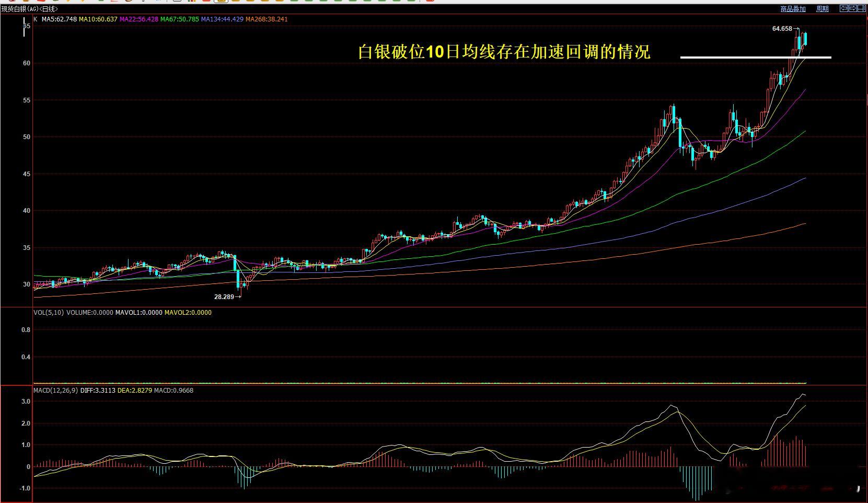
Task: Click the 28.289 low price marker
Action: (224, 296)
